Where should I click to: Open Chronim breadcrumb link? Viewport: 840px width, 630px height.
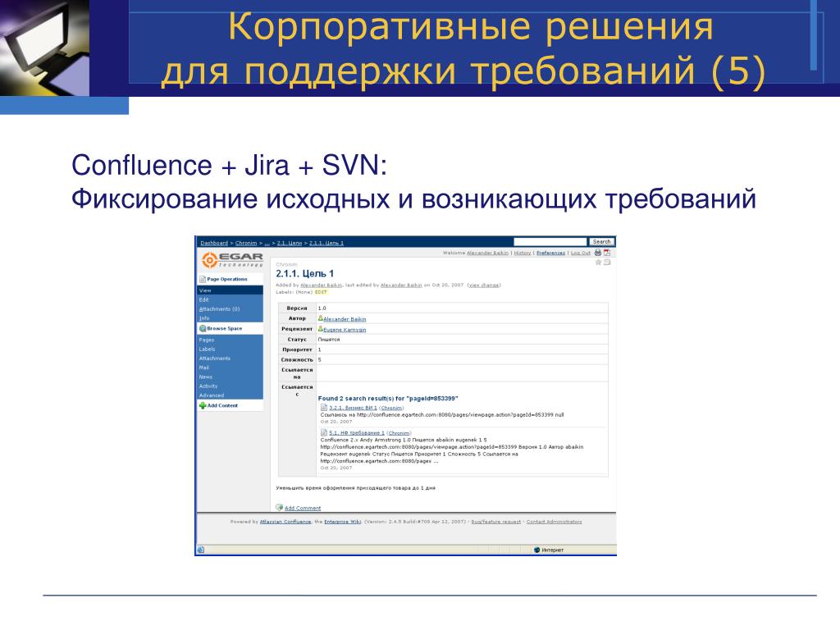pyautogui.click(x=246, y=243)
